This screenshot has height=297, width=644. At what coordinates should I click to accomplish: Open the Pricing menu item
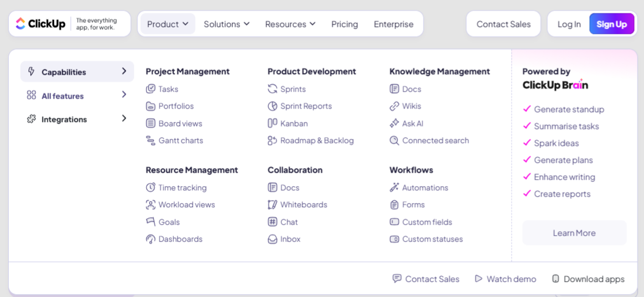pyautogui.click(x=344, y=24)
